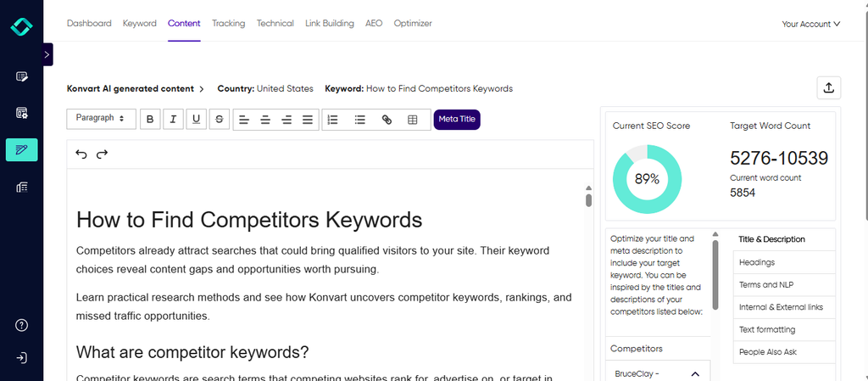Collapse the BruceClay competitor entry
Image resolution: width=868 pixels, height=381 pixels.
pyautogui.click(x=696, y=374)
